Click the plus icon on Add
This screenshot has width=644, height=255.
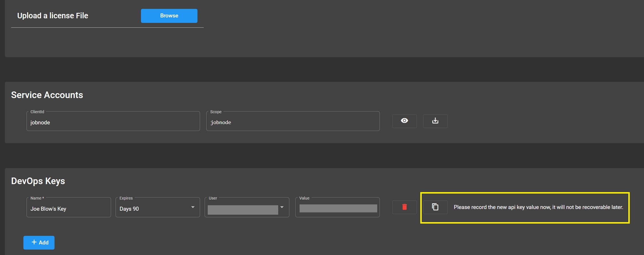pyautogui.click(x=34, y=242)
